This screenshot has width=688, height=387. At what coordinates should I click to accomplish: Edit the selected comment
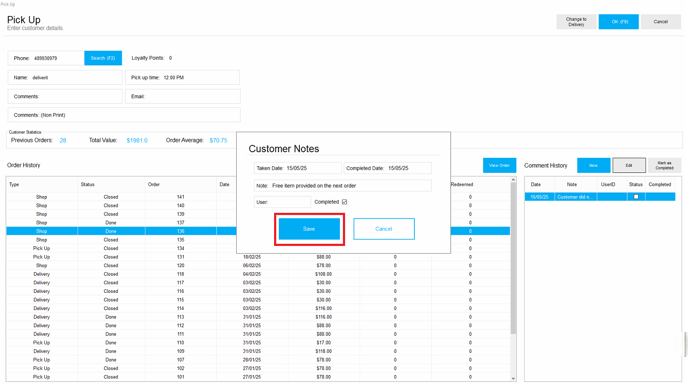[x=629, y=165]
